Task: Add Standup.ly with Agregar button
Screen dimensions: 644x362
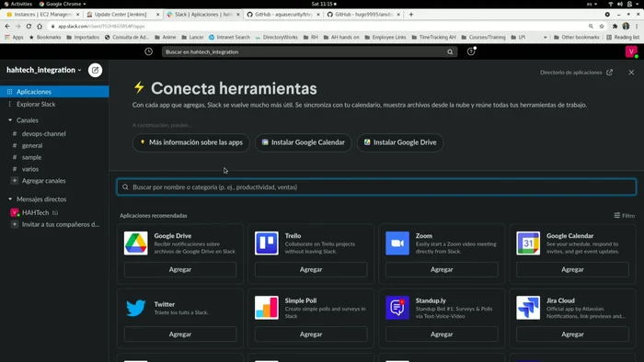Action: tap(442, 334)
